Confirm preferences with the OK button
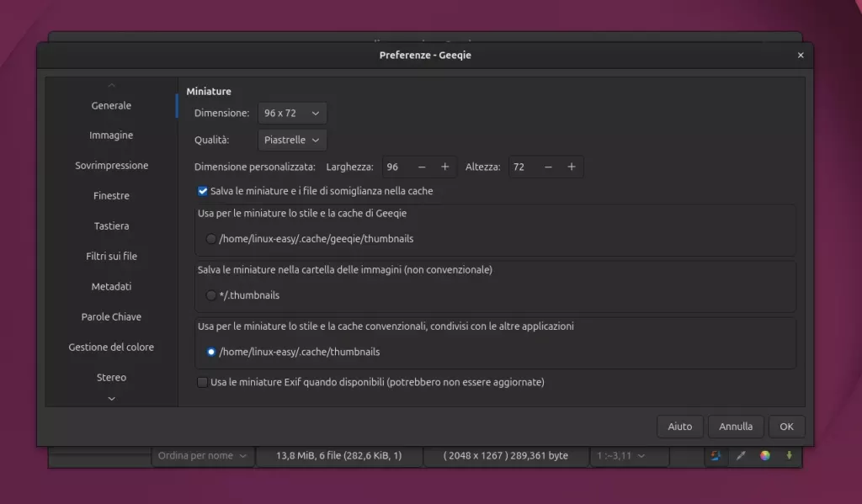Viewport: 862px width, 504px height. [787, 427]
